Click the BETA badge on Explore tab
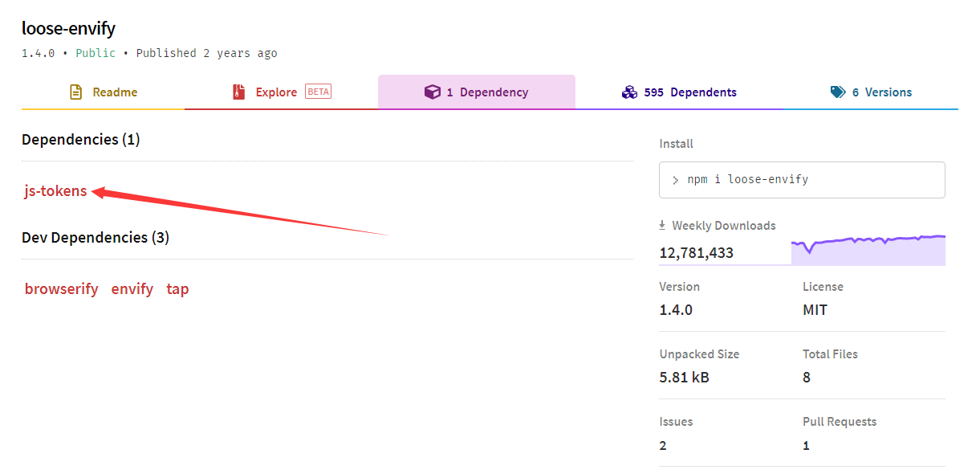The width and height of the screenshot is (980, 470). [319, 92]
